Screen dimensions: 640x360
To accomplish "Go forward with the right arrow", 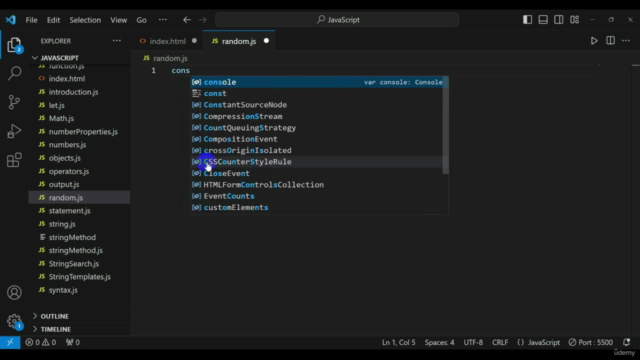I will tap(203, 20).
